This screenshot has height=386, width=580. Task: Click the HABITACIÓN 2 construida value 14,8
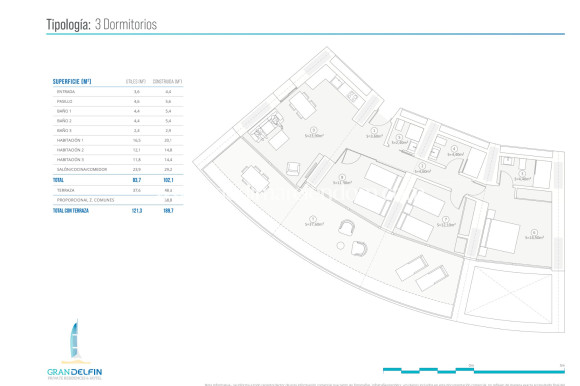(168, 150)
